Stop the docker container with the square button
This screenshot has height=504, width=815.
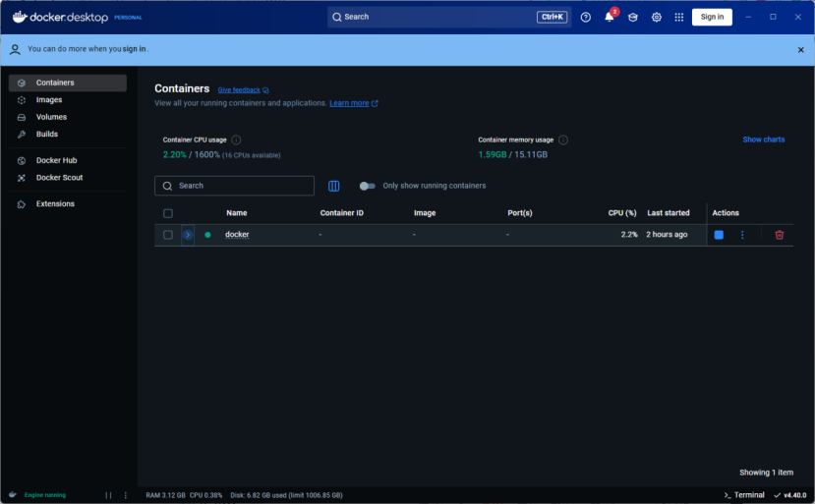pyautogui.click(x=719, y=235)
